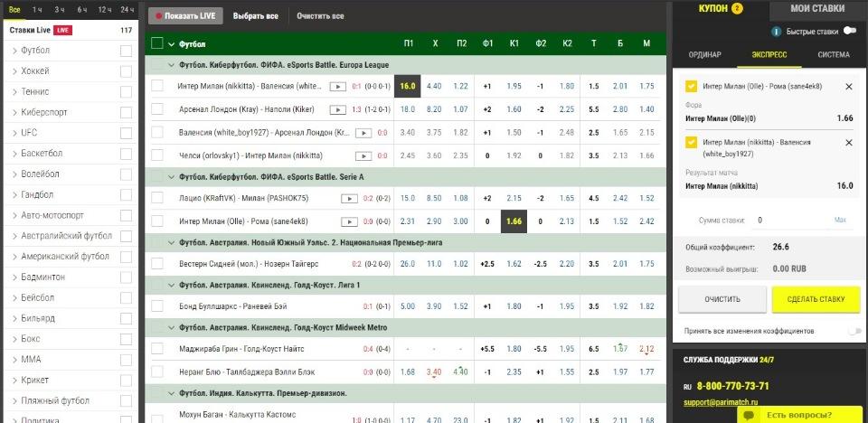Select X odds 8.50 for Лацио (KRaftVK) match

click(435, 198)
